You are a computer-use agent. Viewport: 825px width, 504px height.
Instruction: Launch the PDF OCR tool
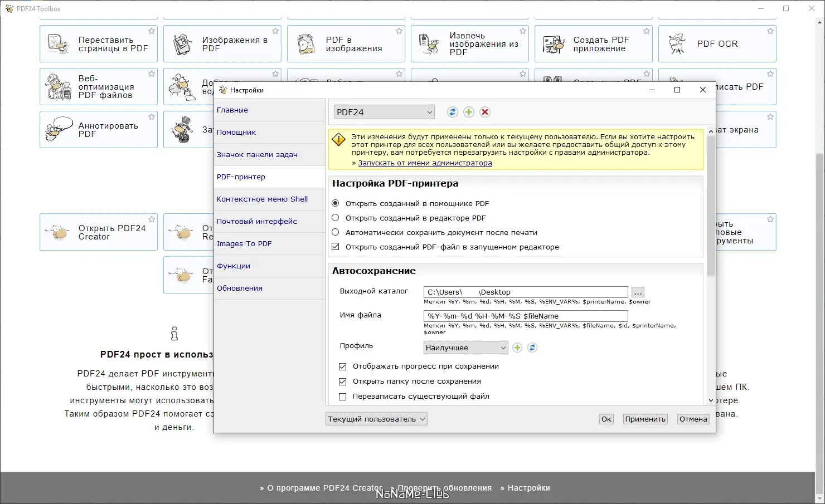click(717, 44)
